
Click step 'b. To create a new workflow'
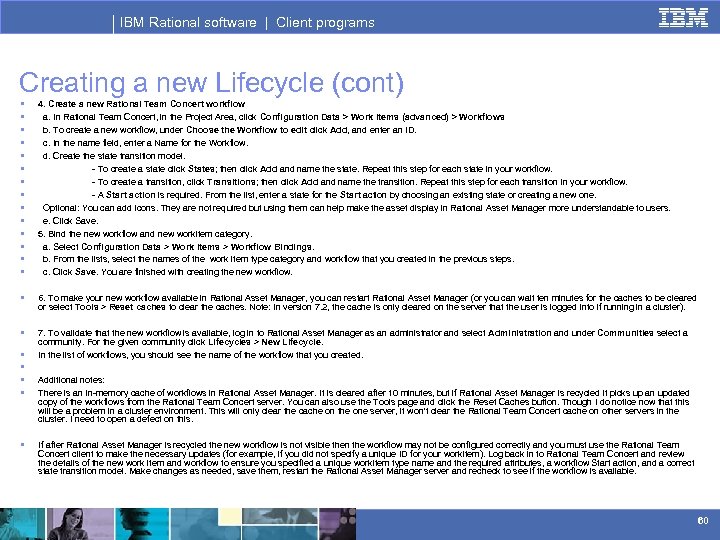point(229,130)
